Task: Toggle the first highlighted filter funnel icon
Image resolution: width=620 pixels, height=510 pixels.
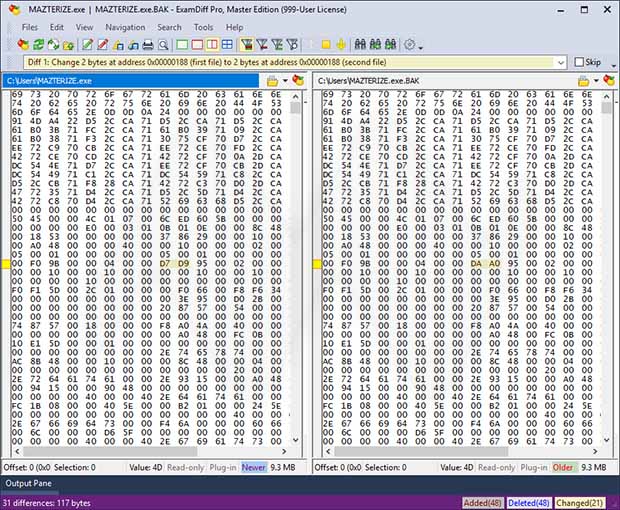Action: pos(247,45)
